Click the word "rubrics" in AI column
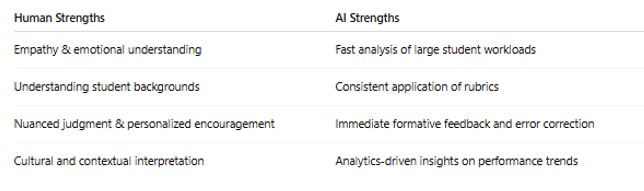The height and width of the screenshot is (191, 644). click(481, 87)
